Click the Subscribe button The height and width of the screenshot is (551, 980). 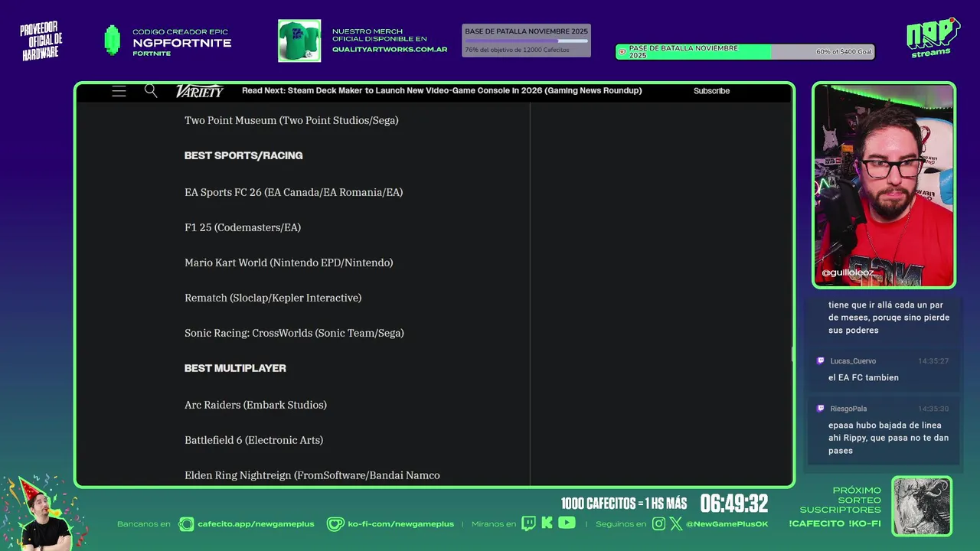(711, 90)
